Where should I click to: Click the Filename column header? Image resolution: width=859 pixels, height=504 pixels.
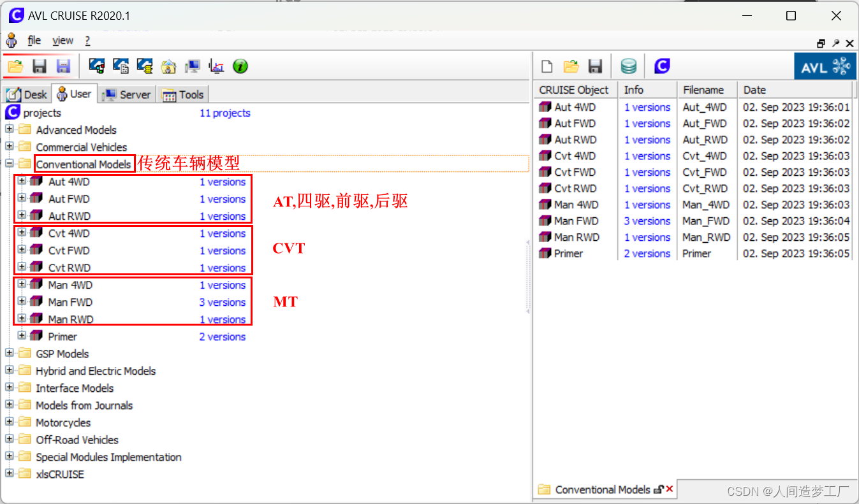[x=707, y=90]
